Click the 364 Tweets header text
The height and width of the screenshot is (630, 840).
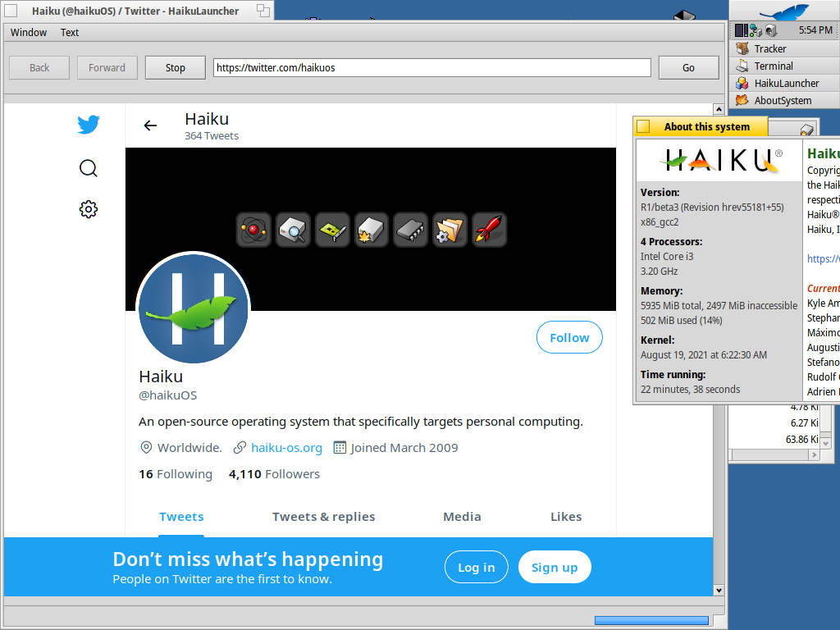pyautogui.click(x=212, y=136)
